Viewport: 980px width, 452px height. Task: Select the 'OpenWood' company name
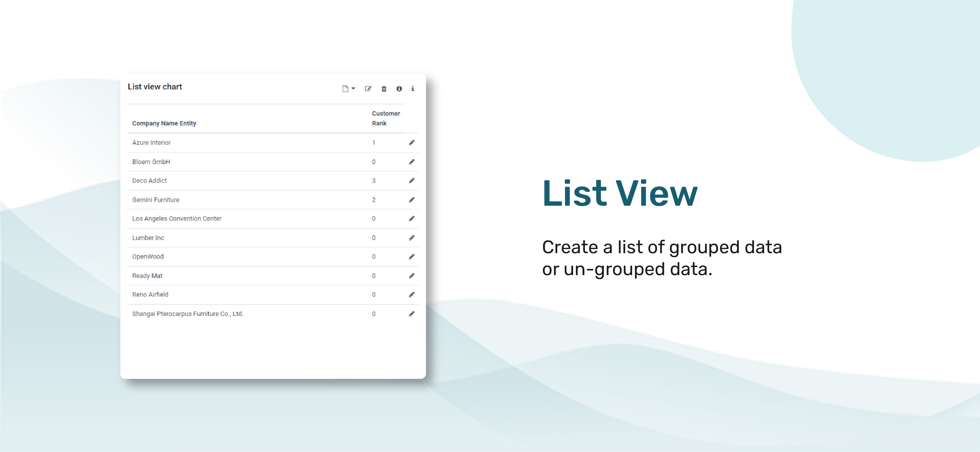click(148, 257)
